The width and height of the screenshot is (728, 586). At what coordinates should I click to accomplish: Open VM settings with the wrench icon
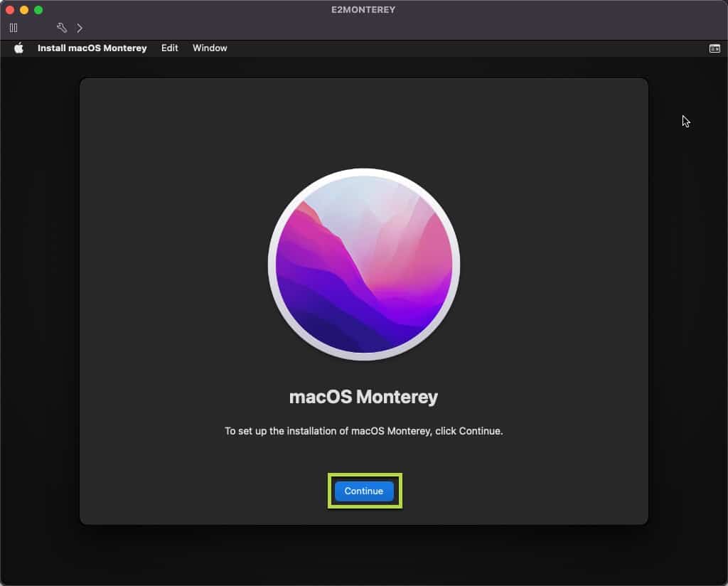62,28
